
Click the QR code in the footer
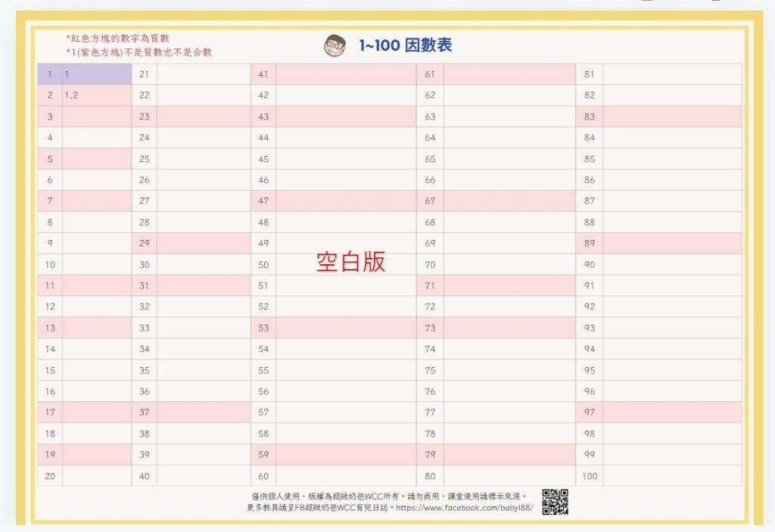point(555,502)
